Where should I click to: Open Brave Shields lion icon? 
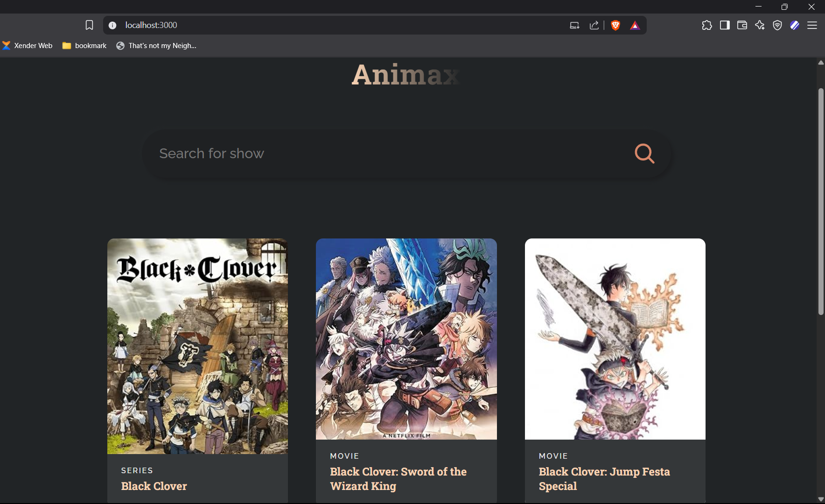point(615,26)
